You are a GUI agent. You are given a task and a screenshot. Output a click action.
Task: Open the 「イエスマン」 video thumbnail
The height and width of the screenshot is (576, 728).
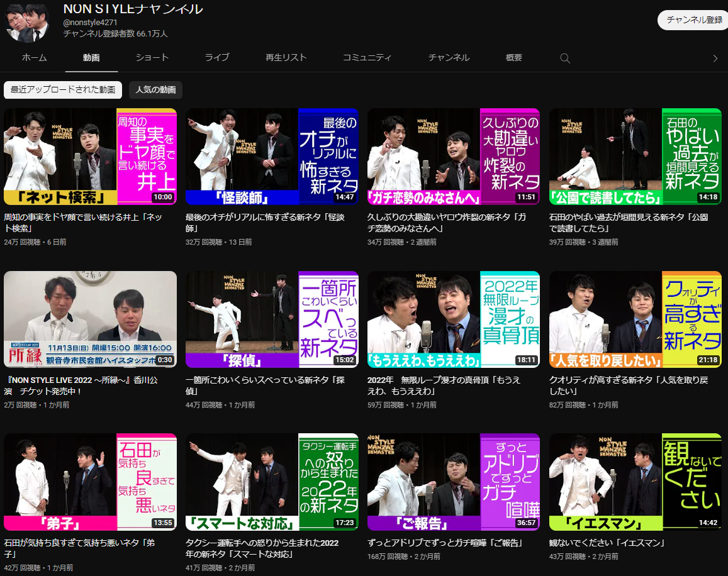pyautogui.click(x=636, y=482)
